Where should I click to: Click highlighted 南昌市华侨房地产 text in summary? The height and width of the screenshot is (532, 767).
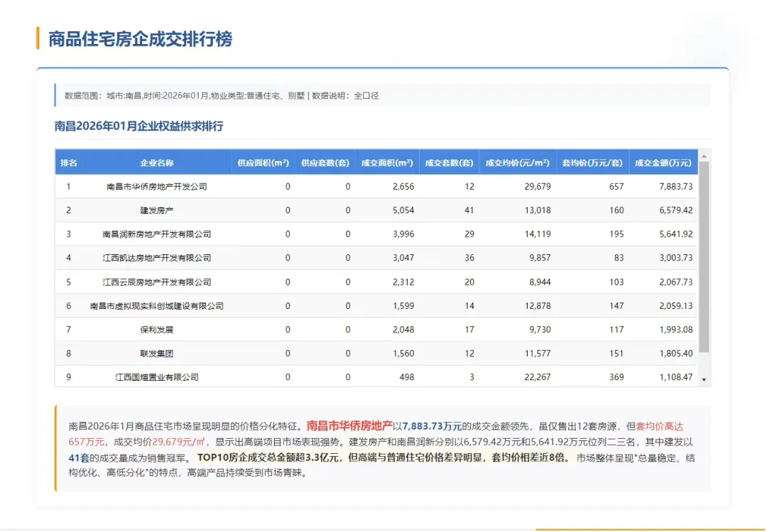(x=349, y=425)
